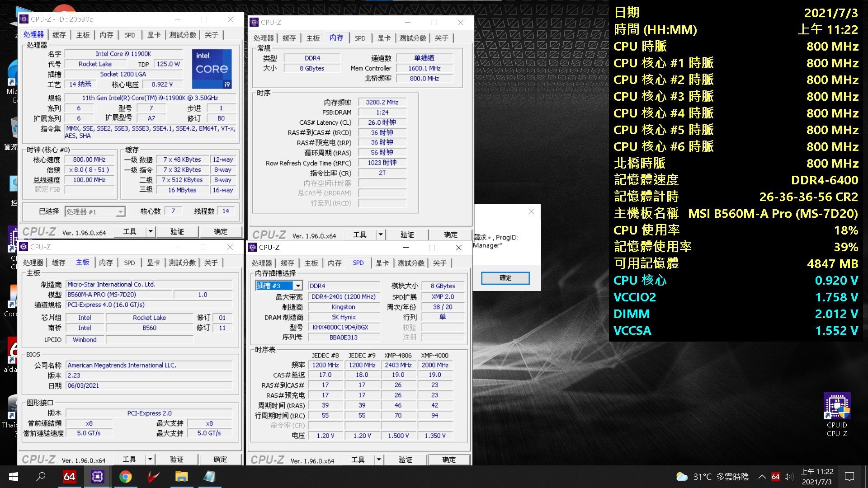868x488 pixels.
Task: Click model field KHX4800C19D4/8GX
Action: (x=344, y=327)
